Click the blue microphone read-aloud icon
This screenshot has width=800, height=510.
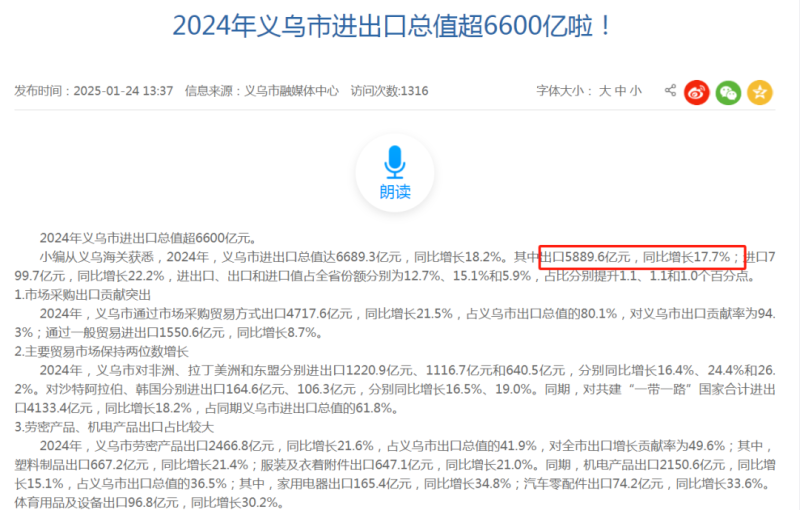click(395, 161)
